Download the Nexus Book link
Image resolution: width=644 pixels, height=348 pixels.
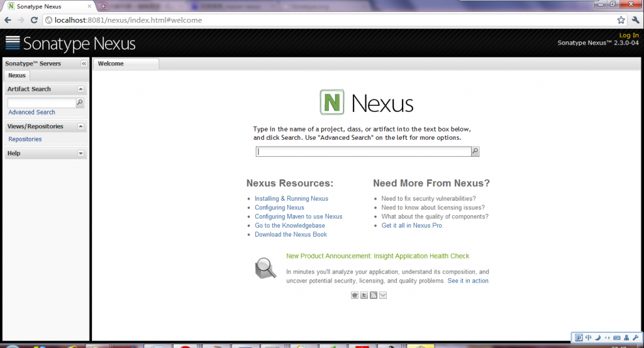click(x=291, y=234)
